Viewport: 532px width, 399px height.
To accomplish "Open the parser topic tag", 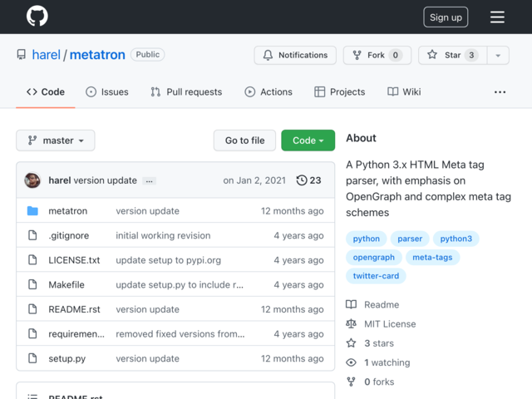I will (410, 239).
